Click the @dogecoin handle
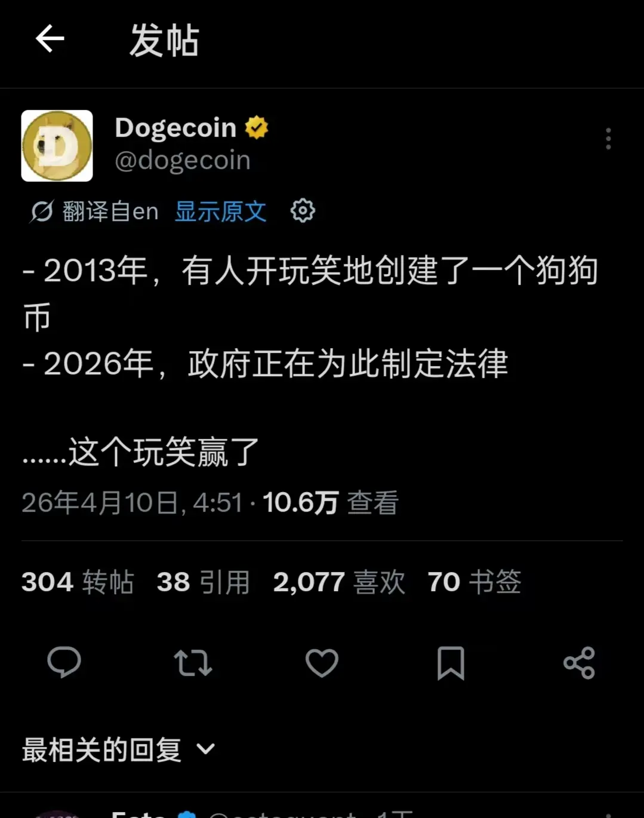644x818 pixels. 183,160
